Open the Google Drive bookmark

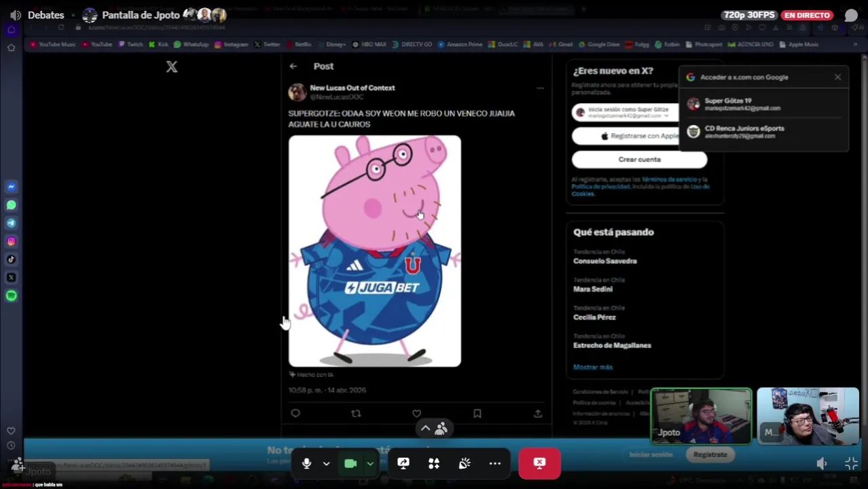point(599,45)
